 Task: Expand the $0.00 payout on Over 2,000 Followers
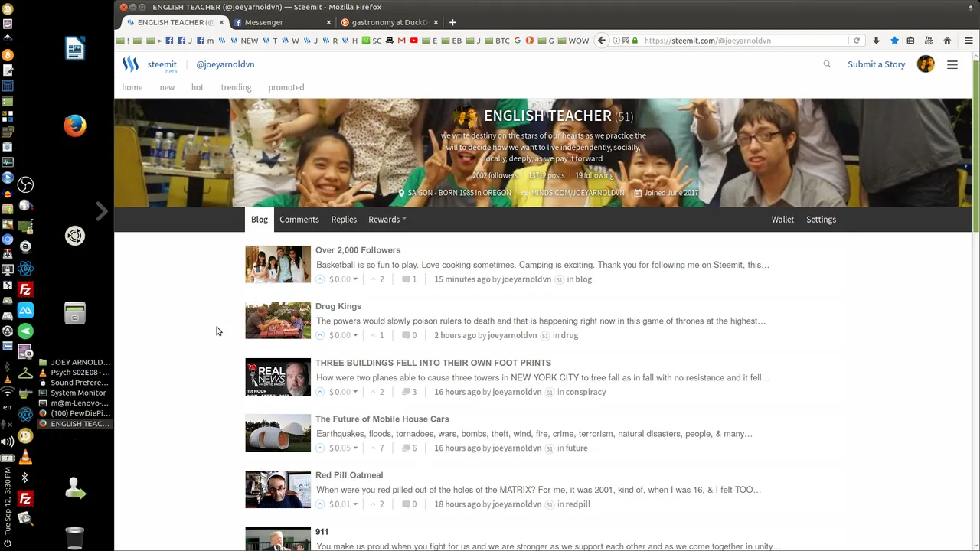343,279
